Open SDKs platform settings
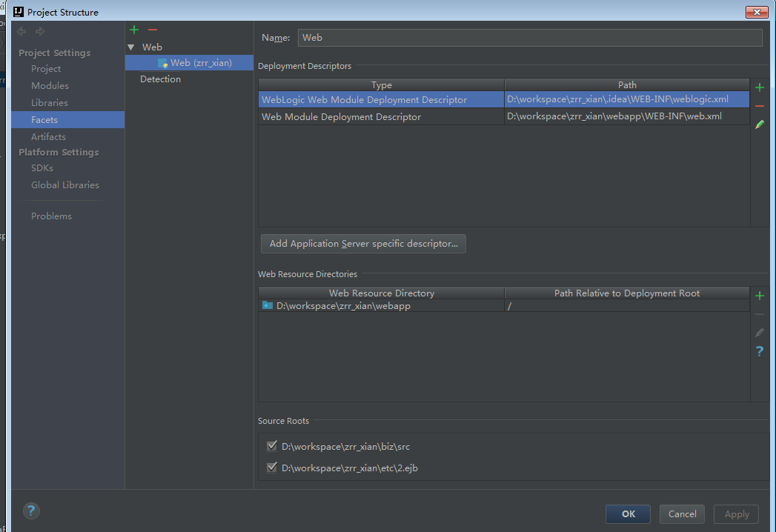The image size is (776, 532). tap(42, 168)
